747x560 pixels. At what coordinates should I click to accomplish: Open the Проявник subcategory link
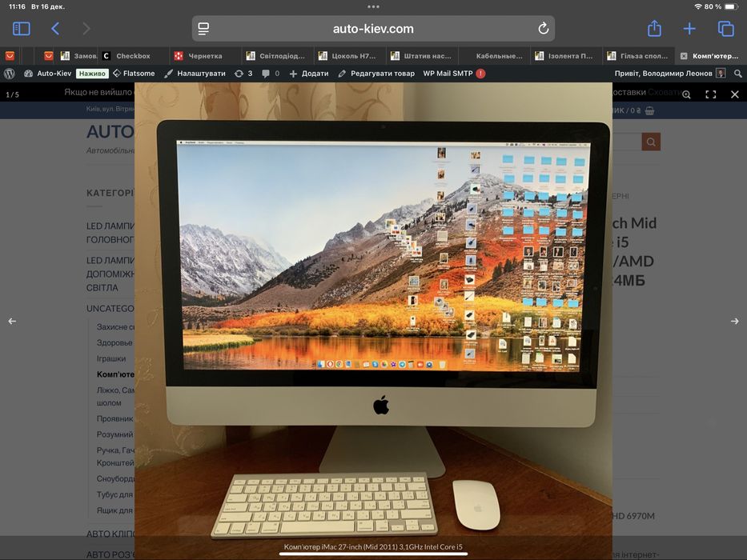click(114, 418)
